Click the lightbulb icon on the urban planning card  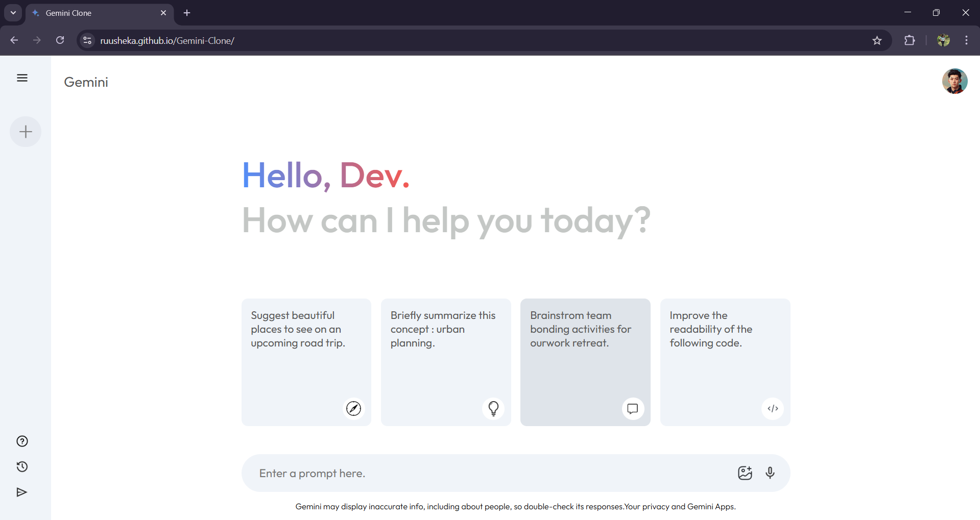pyautogui.click(x=493, y=408)
